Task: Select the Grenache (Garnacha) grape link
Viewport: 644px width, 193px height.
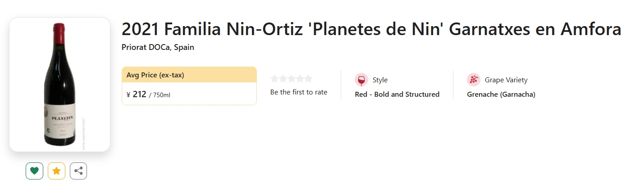Action: click(501, 94)
